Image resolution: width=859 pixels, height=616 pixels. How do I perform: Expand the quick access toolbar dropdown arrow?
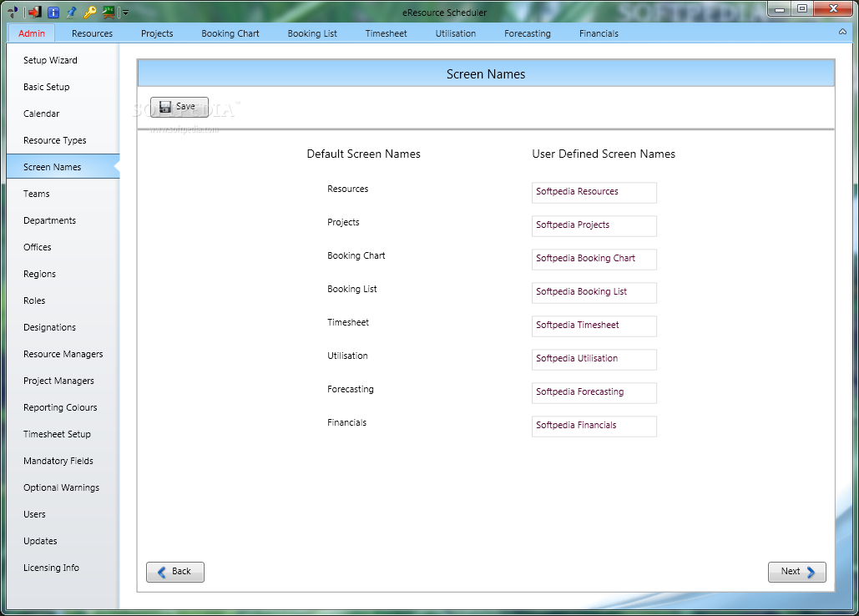click(x=125, y=12)
